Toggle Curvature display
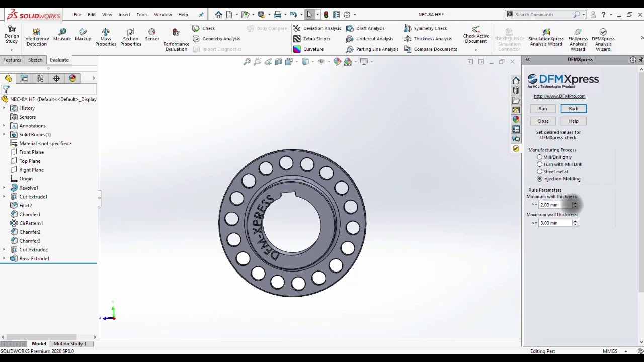 308,49
